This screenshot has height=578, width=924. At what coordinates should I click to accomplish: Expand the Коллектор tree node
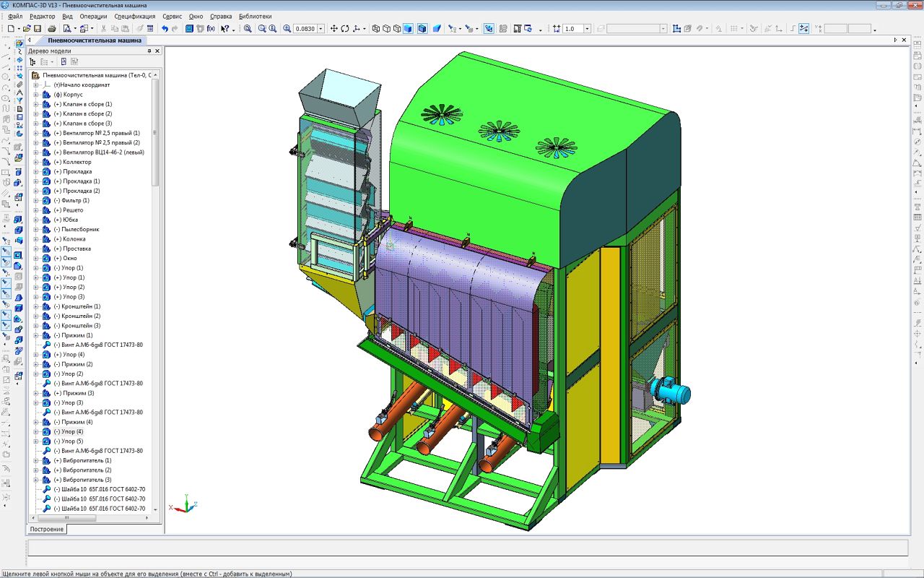35,162
